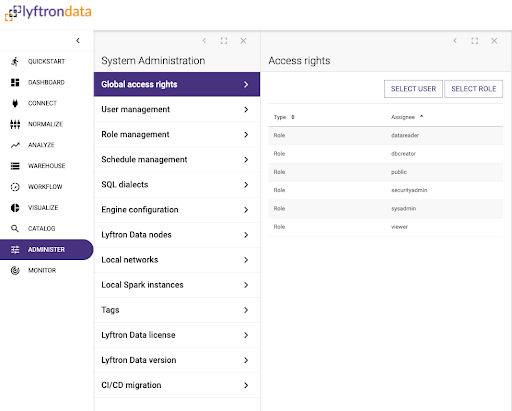Click the Normalize menu label

45,124
